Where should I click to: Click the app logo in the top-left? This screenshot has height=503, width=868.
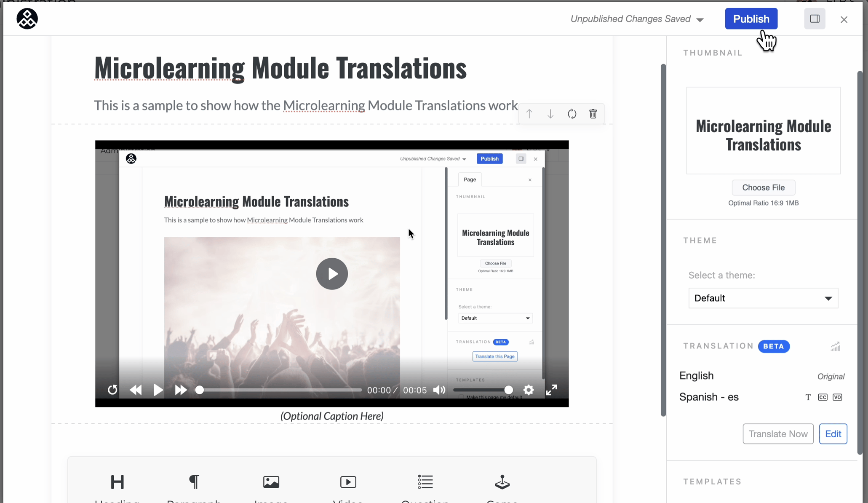[27, 19]
